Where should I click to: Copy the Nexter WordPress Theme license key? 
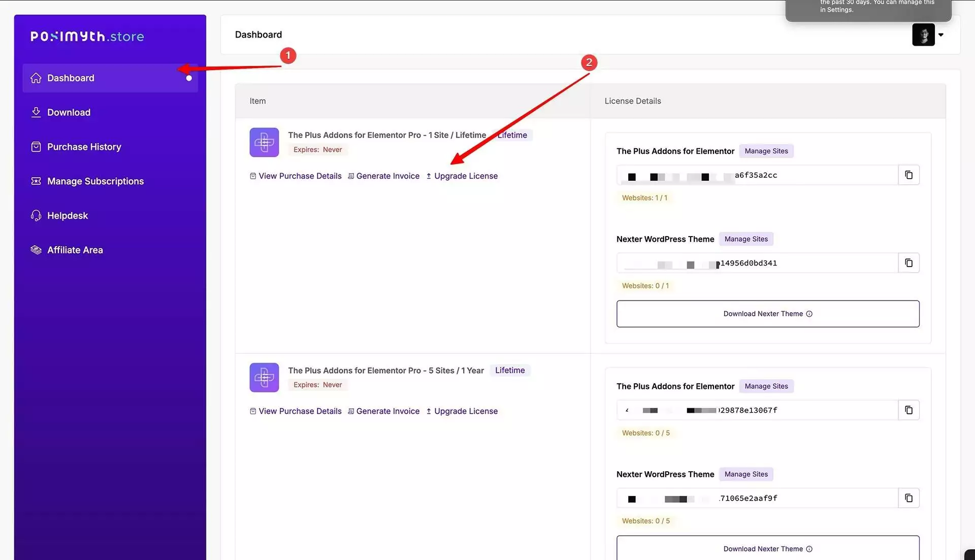(x=908, y=262)
